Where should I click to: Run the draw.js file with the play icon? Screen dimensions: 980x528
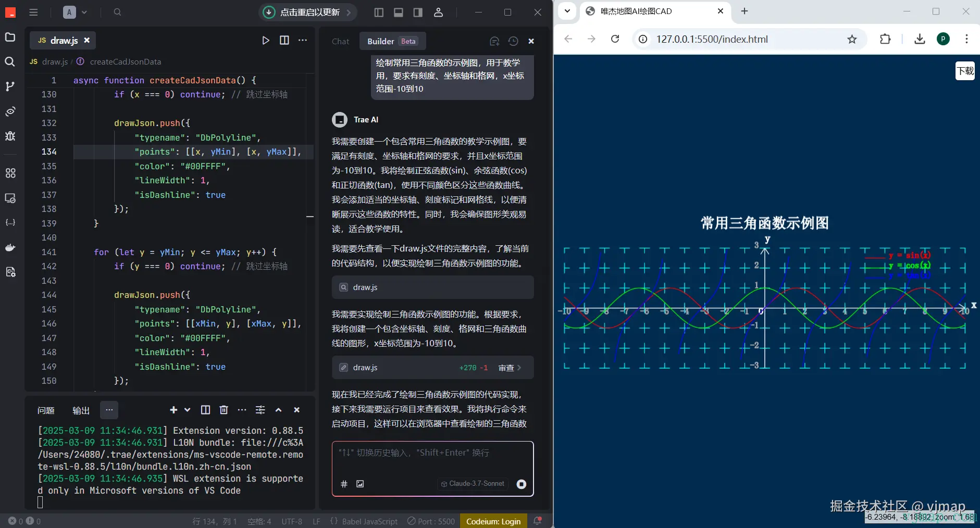266,40
